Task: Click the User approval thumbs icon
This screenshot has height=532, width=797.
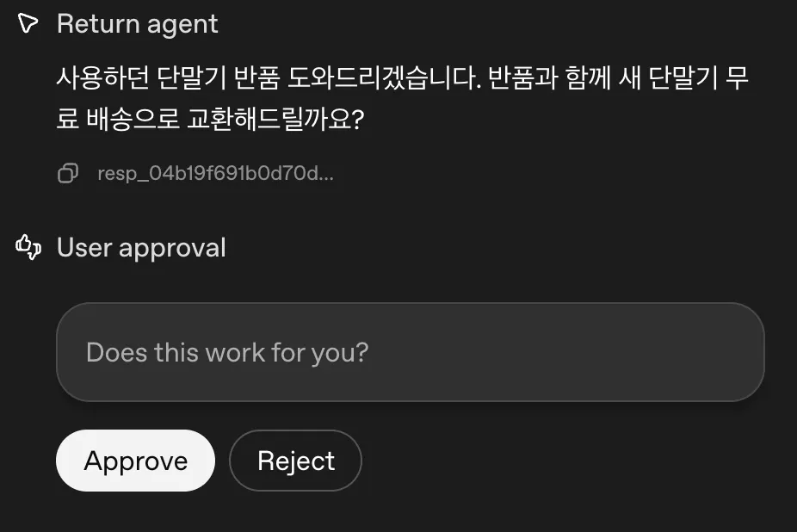Action: tap(28, 247)
